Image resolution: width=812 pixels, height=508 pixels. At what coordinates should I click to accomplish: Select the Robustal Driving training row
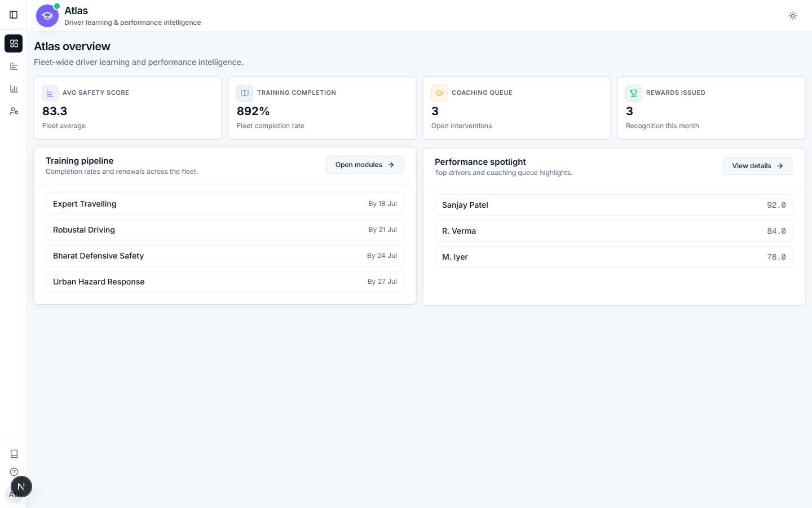click(225, 230)
